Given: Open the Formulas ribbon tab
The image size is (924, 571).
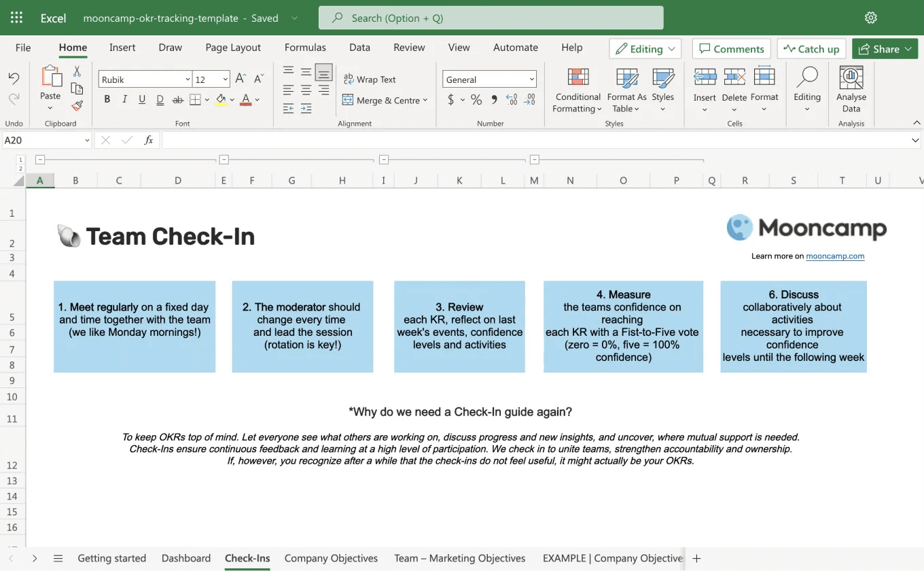Looking at the screenshot, I should pyautogui.click(x=305, y=48).
